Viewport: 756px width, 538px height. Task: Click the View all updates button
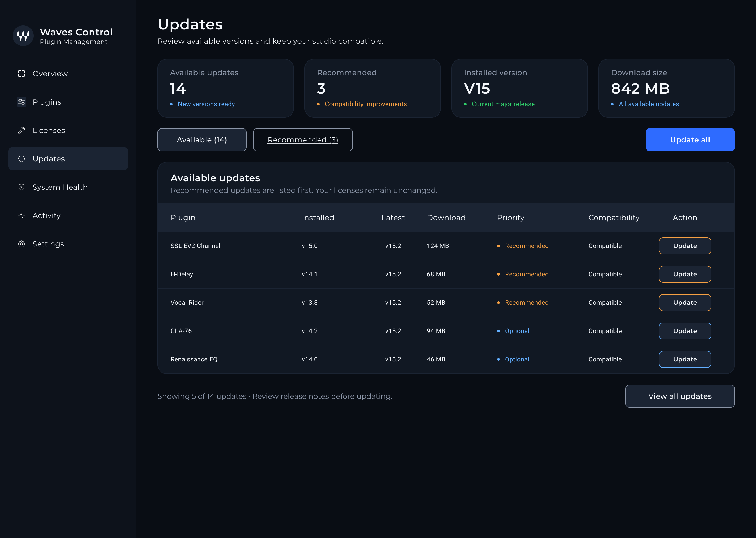680,396
